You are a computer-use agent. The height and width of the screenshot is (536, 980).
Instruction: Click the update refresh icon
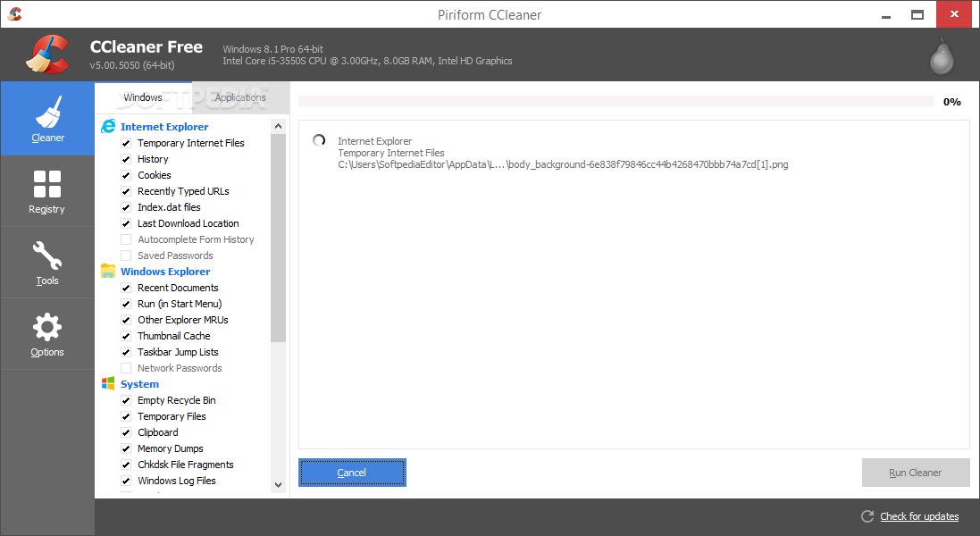pyautogui.click(x=867, y=516)
